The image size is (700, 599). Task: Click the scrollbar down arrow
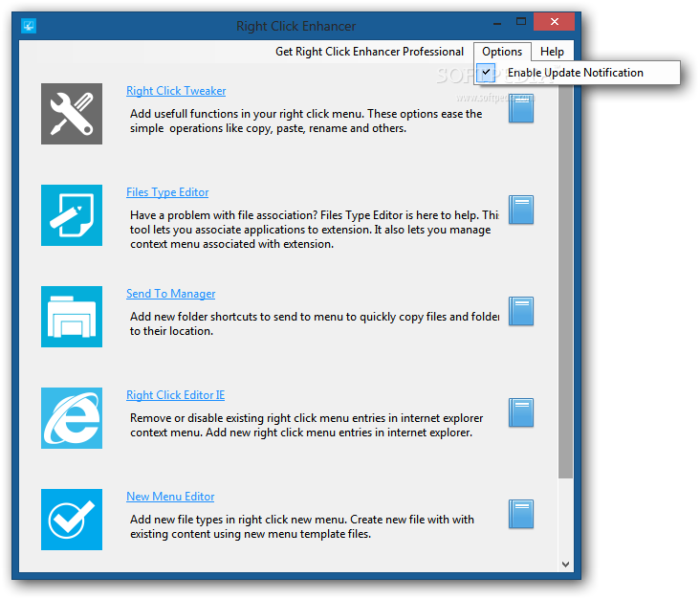(x=565, y=565)
